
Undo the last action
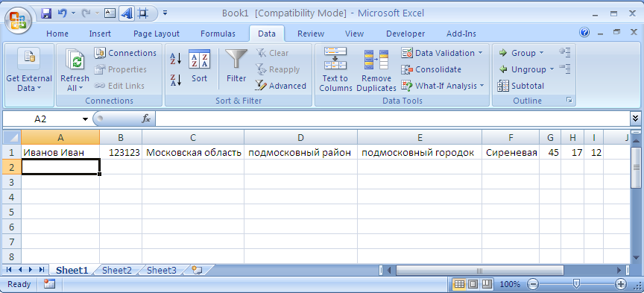tap(62, 13)
